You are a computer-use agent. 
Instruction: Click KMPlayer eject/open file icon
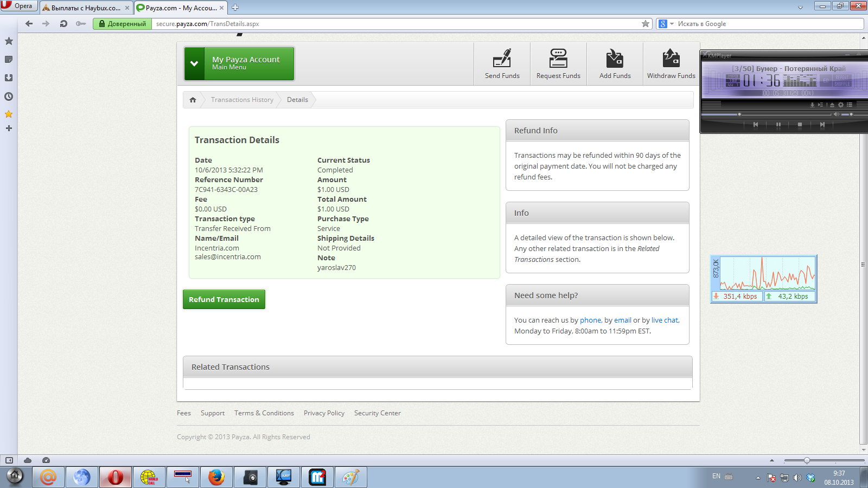(x=832, y=105)
